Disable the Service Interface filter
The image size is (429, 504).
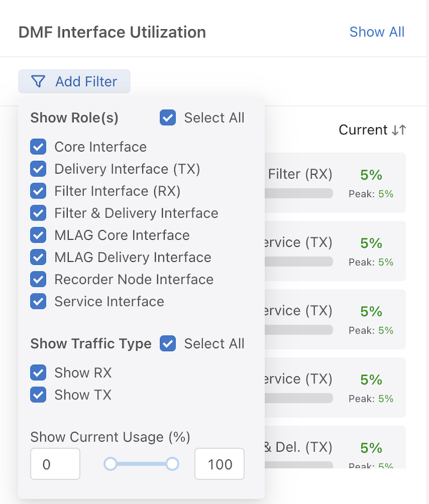coord(38,301)
